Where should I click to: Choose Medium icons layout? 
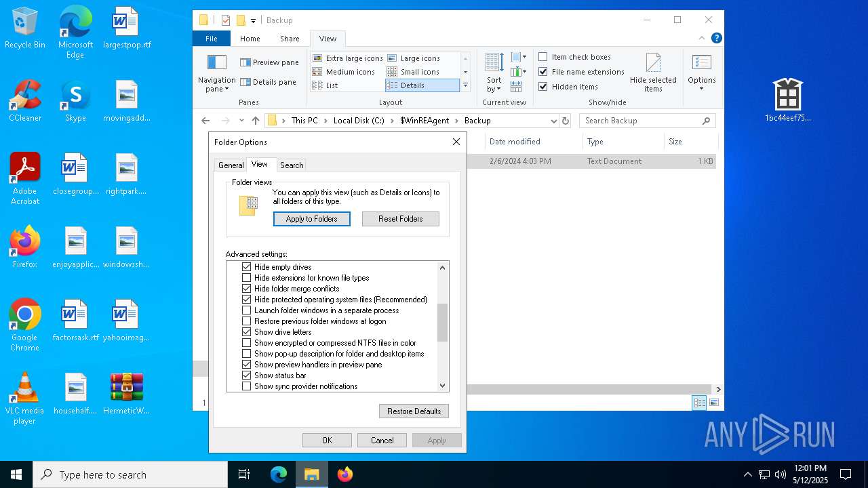click(x=343, y=72)
